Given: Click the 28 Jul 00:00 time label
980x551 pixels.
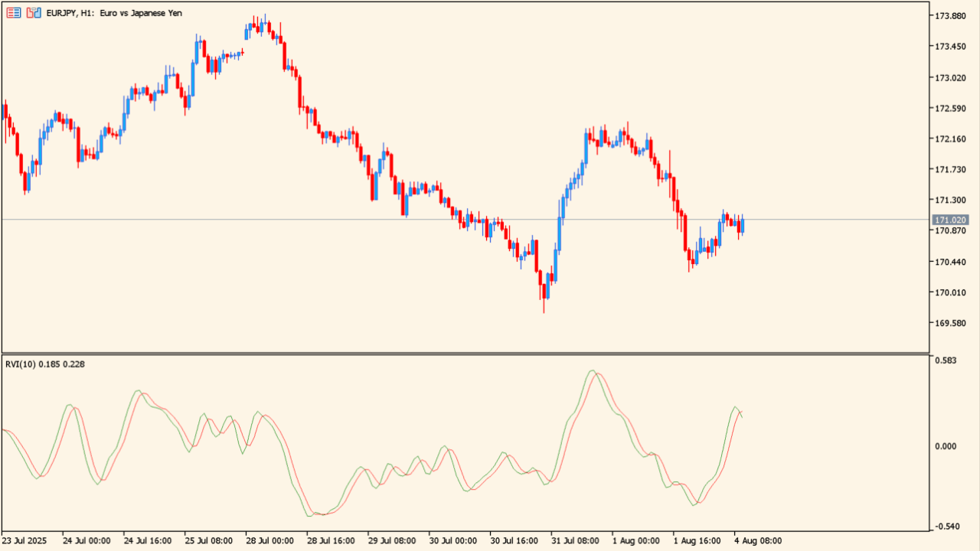Looking at the screenshot, I should (269, 541).
